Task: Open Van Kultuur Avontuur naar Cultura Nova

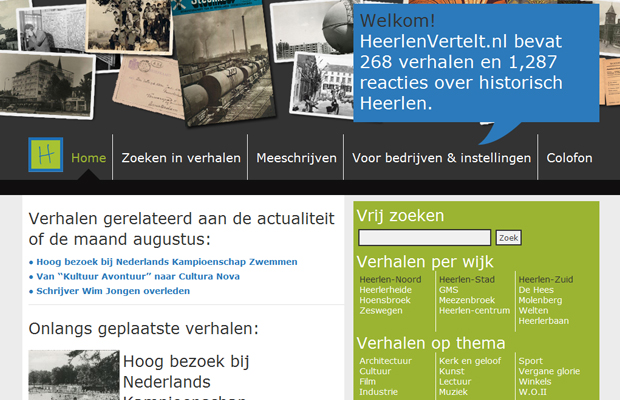Action: (x=138, y=276)
